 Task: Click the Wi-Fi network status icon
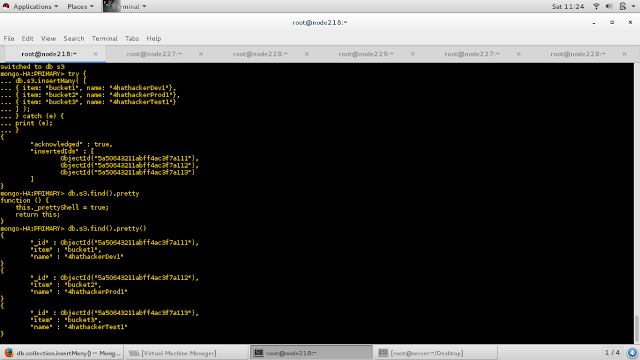click(x=596, y=7)
